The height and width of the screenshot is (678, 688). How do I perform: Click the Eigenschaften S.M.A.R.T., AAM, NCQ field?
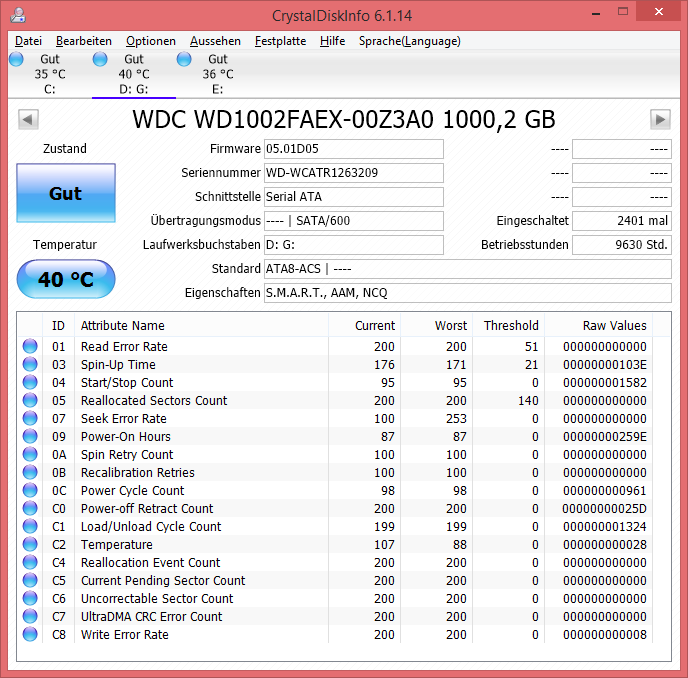(468, 293)
